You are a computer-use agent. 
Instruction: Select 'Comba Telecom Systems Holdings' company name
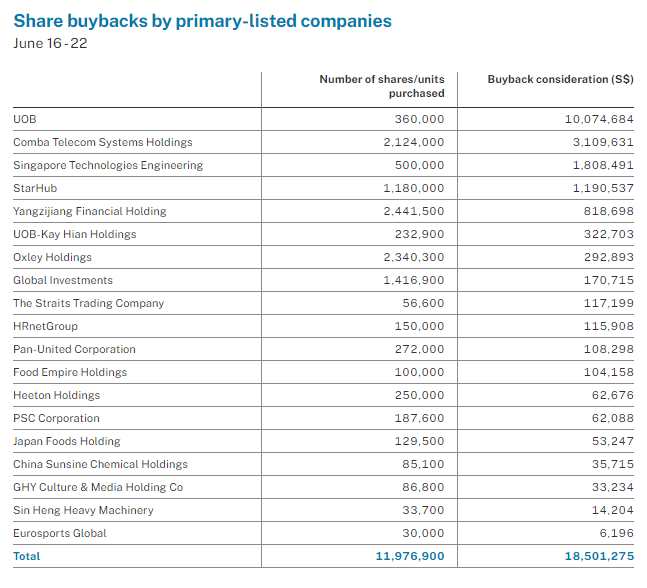click(x=103, y=142)
